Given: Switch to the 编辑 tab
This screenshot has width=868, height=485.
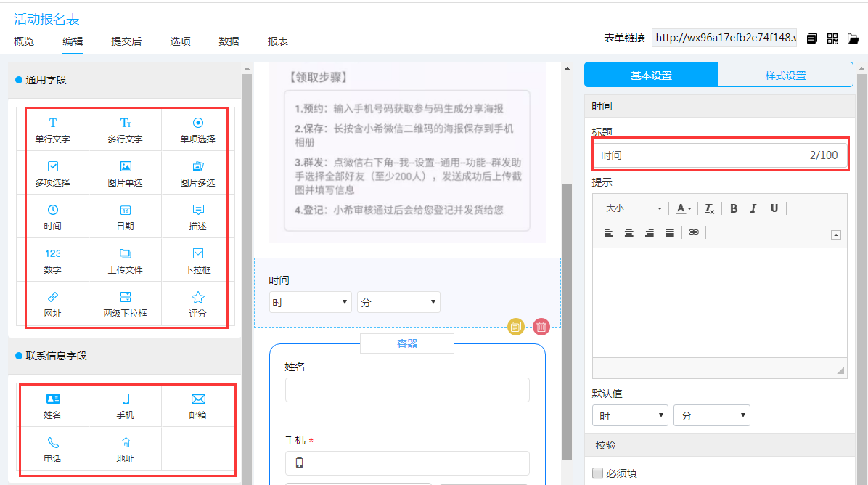Looking at the screenshot, I should (x=73, y=41).
